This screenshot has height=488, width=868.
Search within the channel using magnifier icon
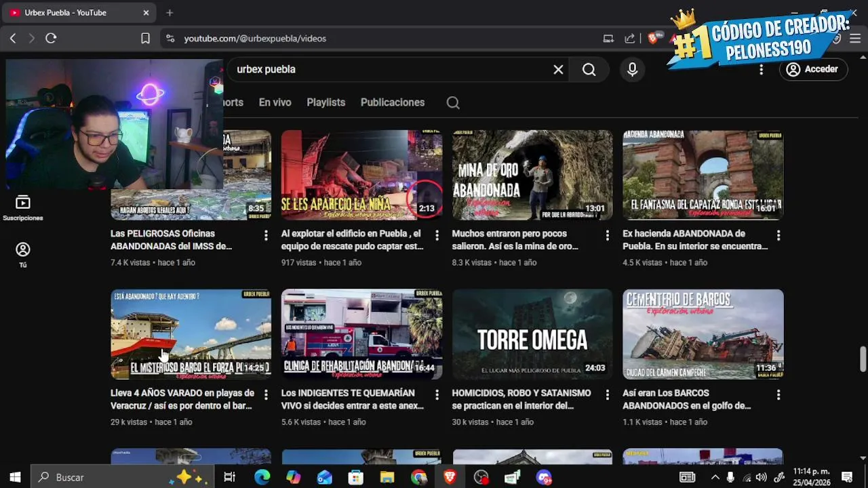pos(453,103)
